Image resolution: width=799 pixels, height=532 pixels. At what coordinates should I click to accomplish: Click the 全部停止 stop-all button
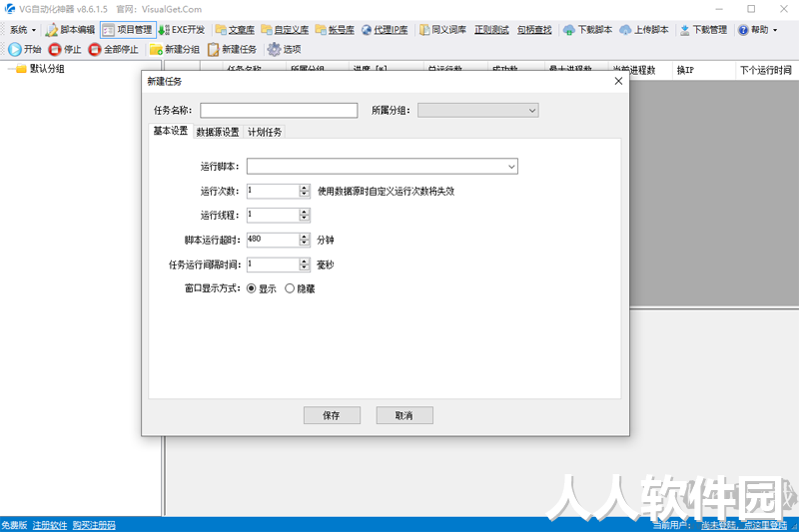click(x=113, y=49)
